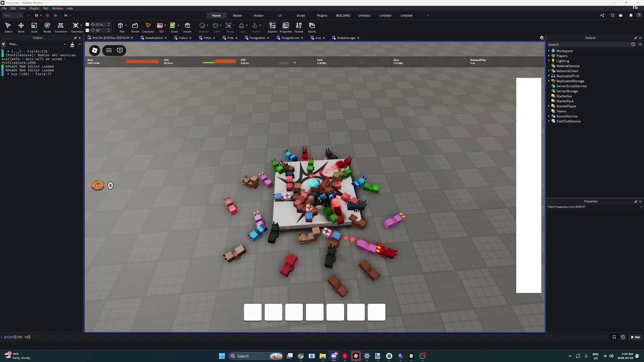Toggle the Assets panel
The width and height of the screenshot is (644, 362).
pyautogui.click(x=312, y=27)
